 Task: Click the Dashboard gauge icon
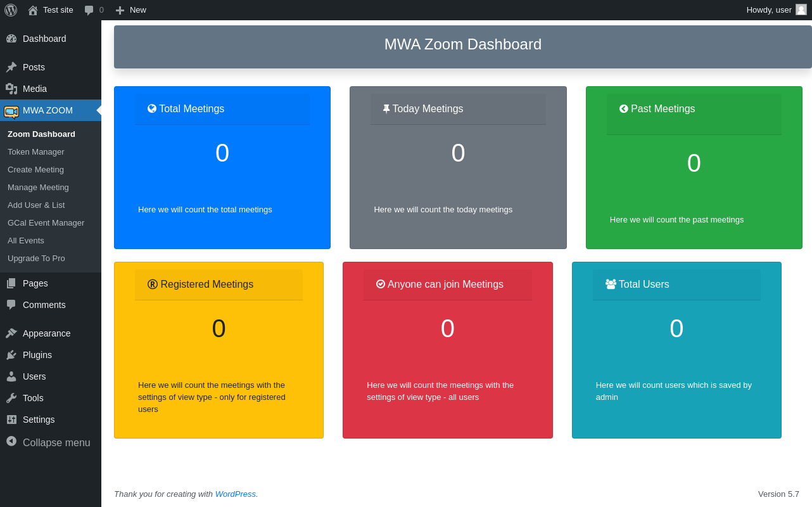(11, 39)
